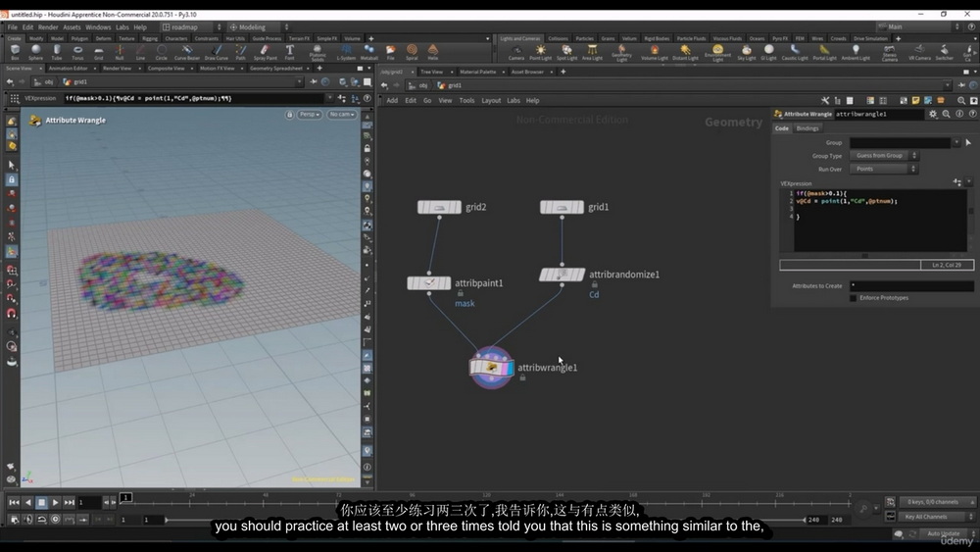Open the Run Over dropdown
This screenshot has height=552, width=980.
(x=884, y=169)
